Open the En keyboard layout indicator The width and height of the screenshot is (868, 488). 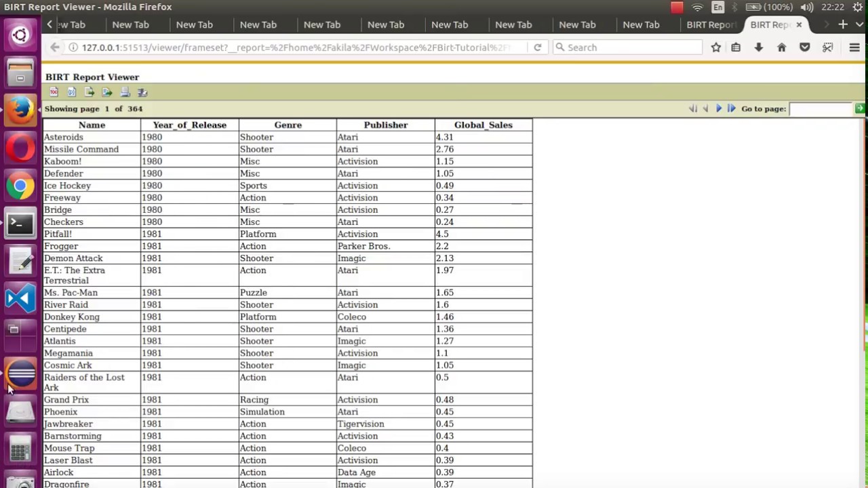point(717,7)
